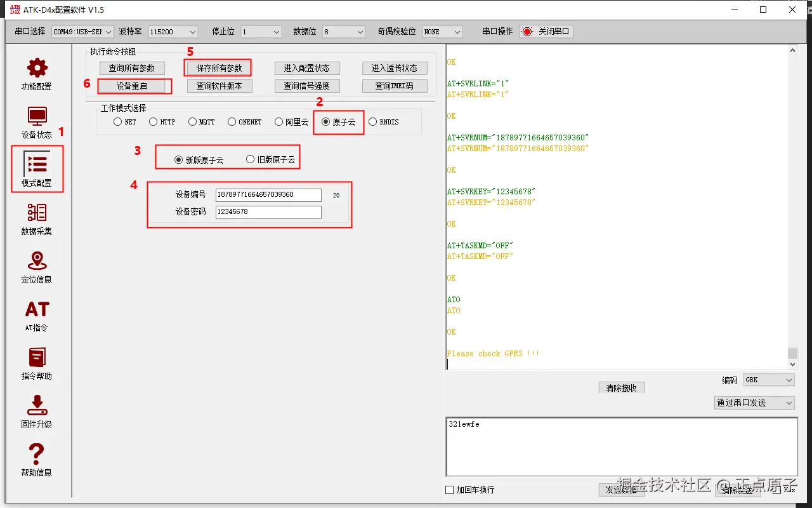Click the 设备密码 input field
Screen dimensions: 812x508
click(x=268, y=212)
